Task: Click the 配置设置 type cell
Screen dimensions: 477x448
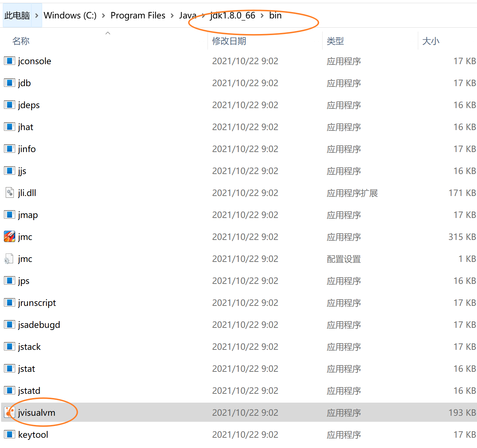Action: pyautogui.click(x=343, y=259)
